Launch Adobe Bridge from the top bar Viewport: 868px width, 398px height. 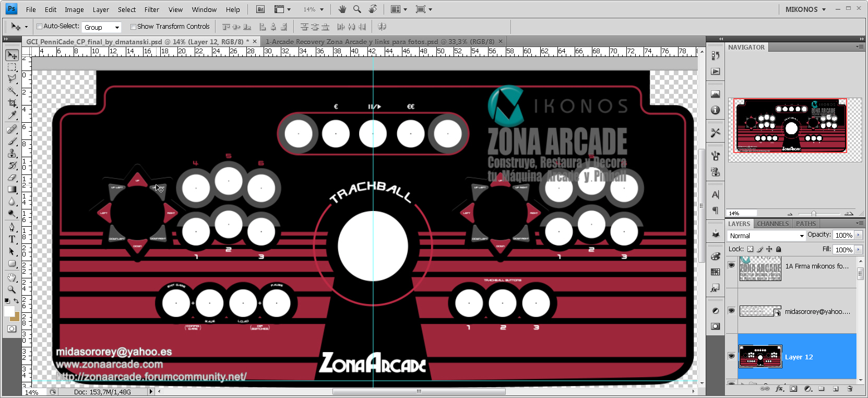pos(260,9)
